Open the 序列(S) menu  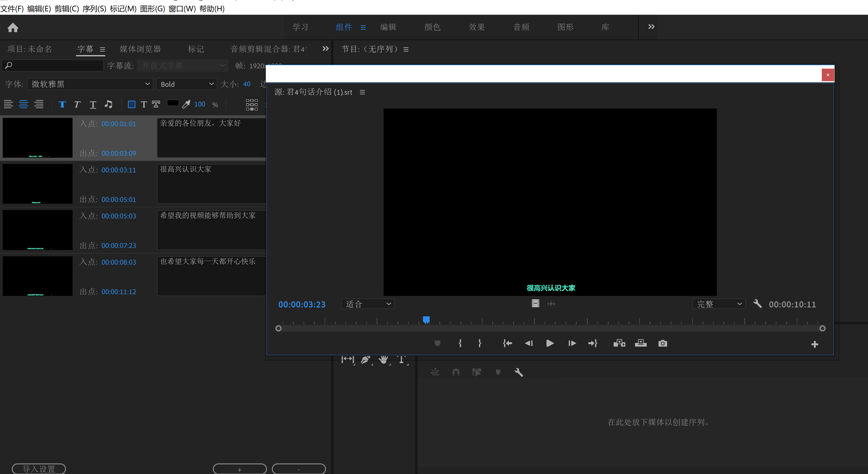click(94, 9)
